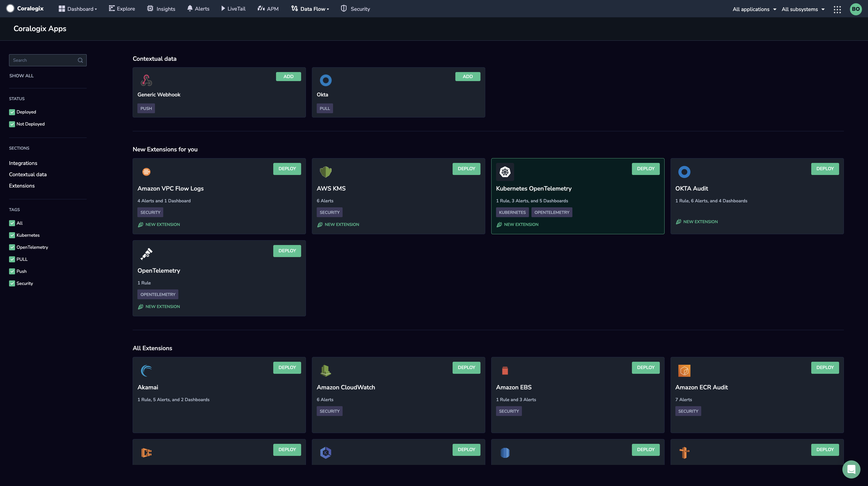Image resolution: width=868 pixels, height=486 pixels.
Task: Open the chat support bubble
Action: pyautogui.click(x=851, y=469)
